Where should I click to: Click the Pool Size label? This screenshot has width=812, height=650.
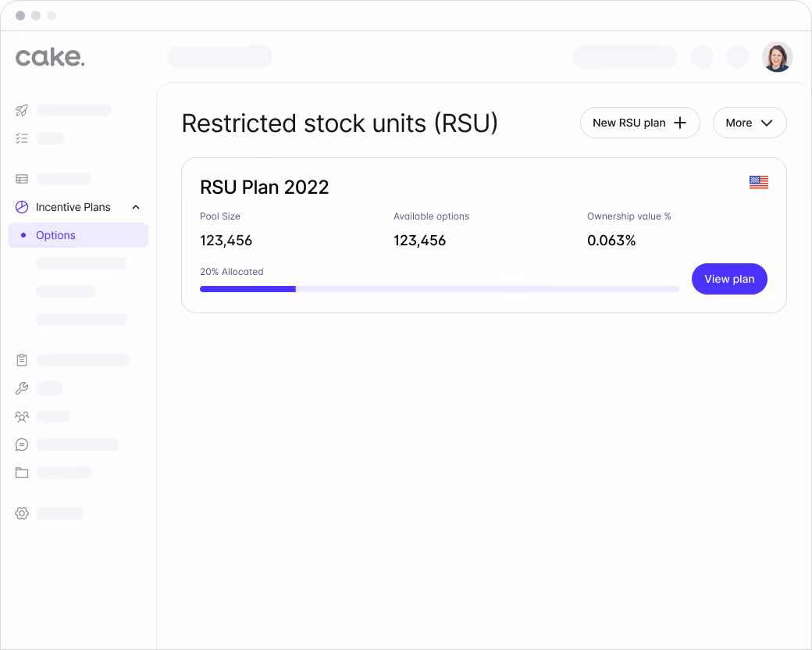[220, 216]
